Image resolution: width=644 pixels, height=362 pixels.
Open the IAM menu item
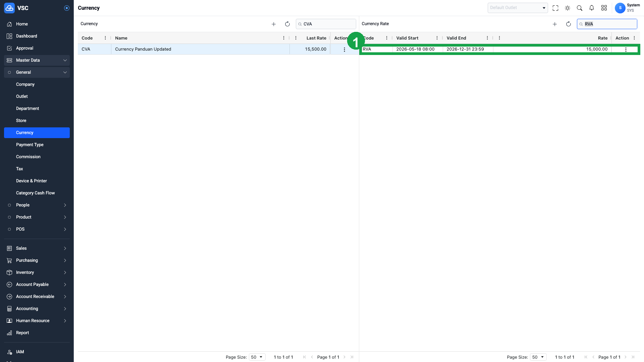(x=37, y=352)
